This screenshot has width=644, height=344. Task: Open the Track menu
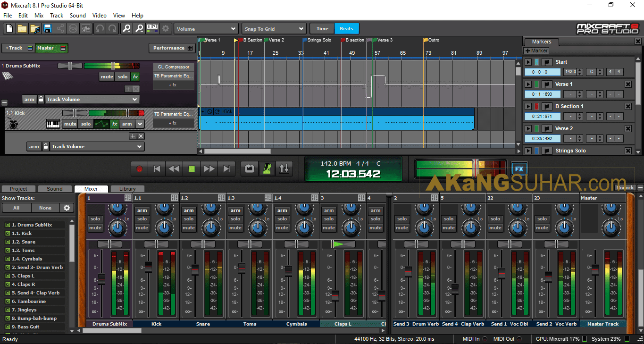point(57,16)
